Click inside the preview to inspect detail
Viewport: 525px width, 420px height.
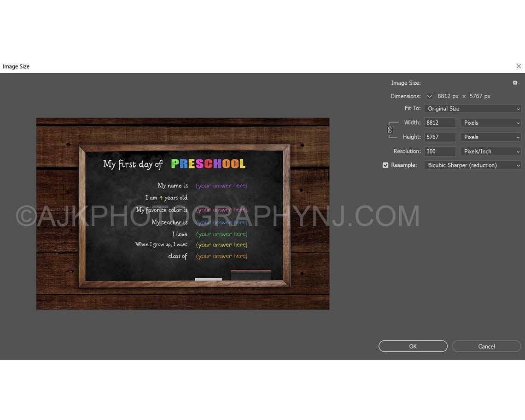183,213
